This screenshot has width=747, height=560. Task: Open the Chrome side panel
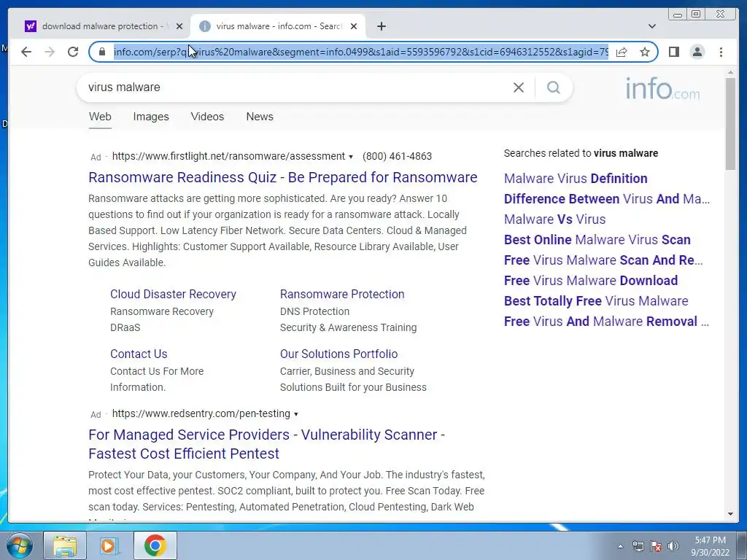coord(673,52)
